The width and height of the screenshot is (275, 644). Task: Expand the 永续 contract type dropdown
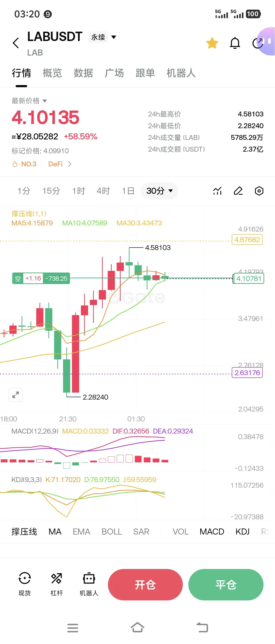pos(103,37)
